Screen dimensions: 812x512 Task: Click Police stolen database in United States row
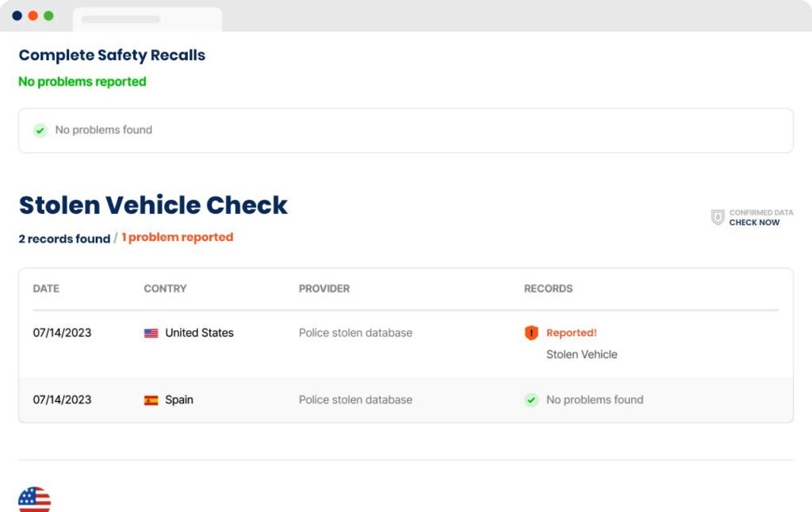click(x=355, y=333)
